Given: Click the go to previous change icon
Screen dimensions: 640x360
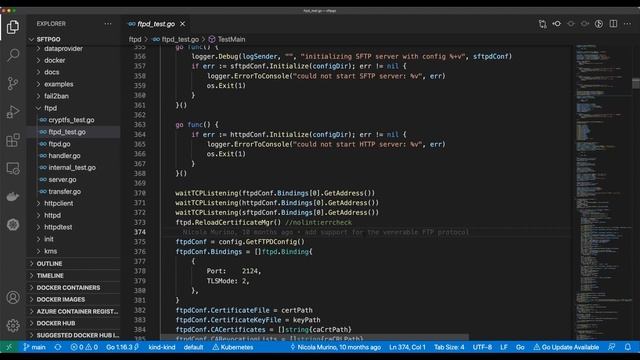Looking at the screenshot, I should click(x=556, y=24).
